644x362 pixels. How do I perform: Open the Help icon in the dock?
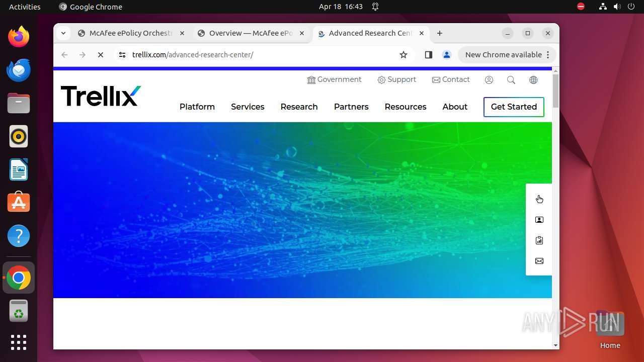click(x=19, y=236)
